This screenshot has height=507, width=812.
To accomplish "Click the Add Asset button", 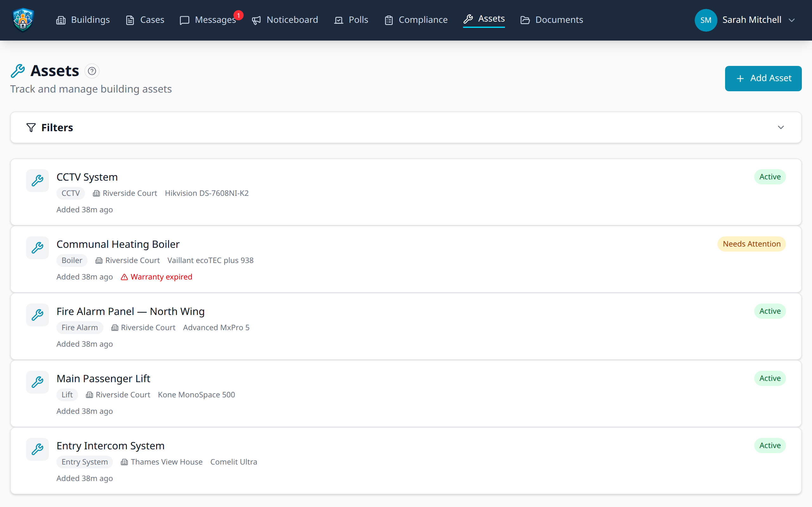I will (x=763, y=78).
